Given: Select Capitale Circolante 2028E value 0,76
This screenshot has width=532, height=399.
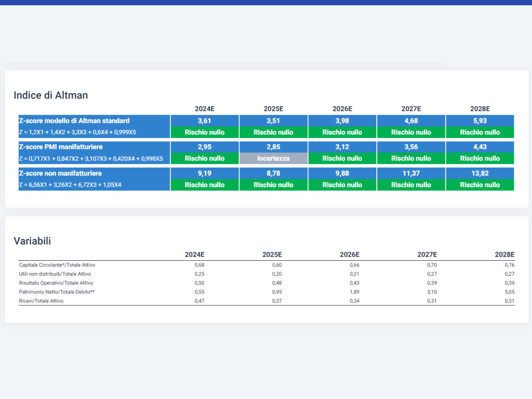Looking at the screenshot, I should [510, 265].
